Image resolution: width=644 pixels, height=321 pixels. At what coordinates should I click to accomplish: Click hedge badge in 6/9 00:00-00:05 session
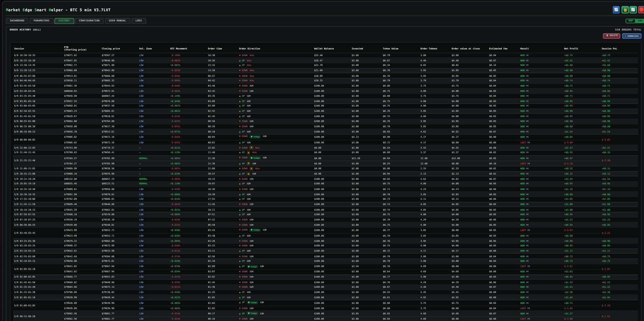(x=256, y=137)
